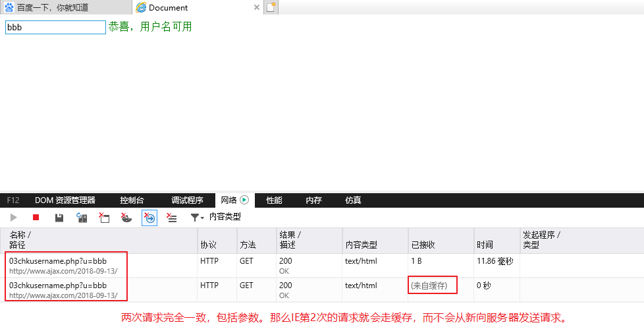Sort by 协议 column header
Screen dimensions: 644x331
coord(217,240)
